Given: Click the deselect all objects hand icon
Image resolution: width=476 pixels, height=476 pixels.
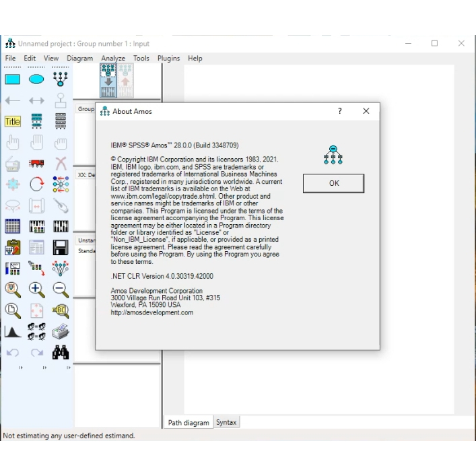Looking at the screenshot, I should 61,143.
